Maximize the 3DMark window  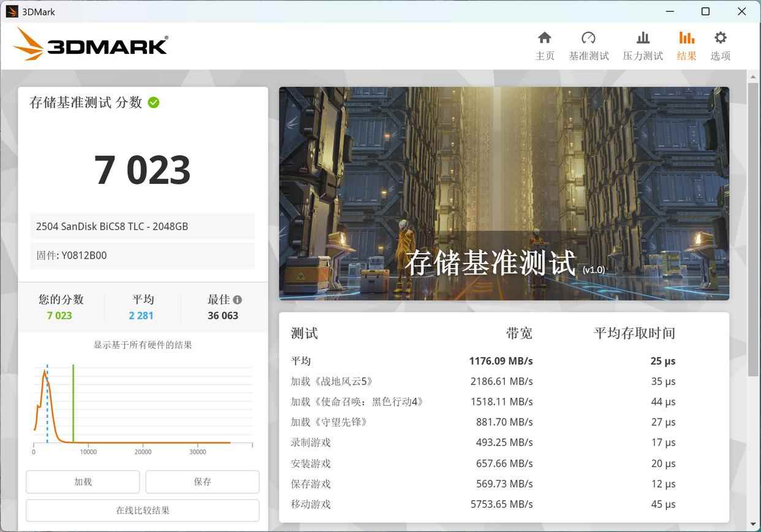point(705,12)
